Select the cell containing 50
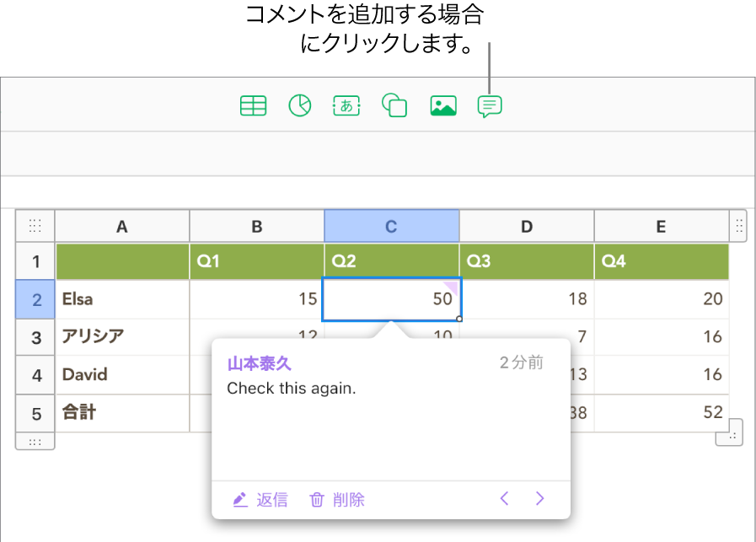 [x=391, y=299]
